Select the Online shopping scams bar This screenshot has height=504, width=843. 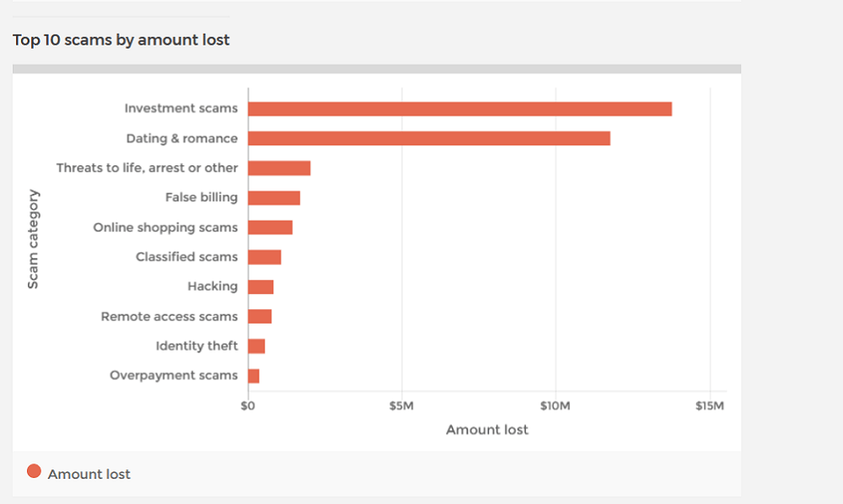[x=271, y=228]
